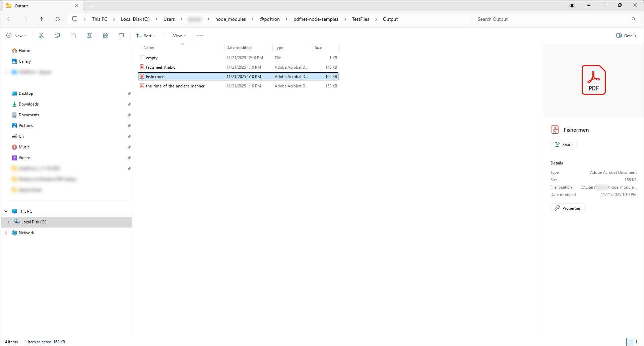Open the See more ellipsis menu

coord(200,36)
